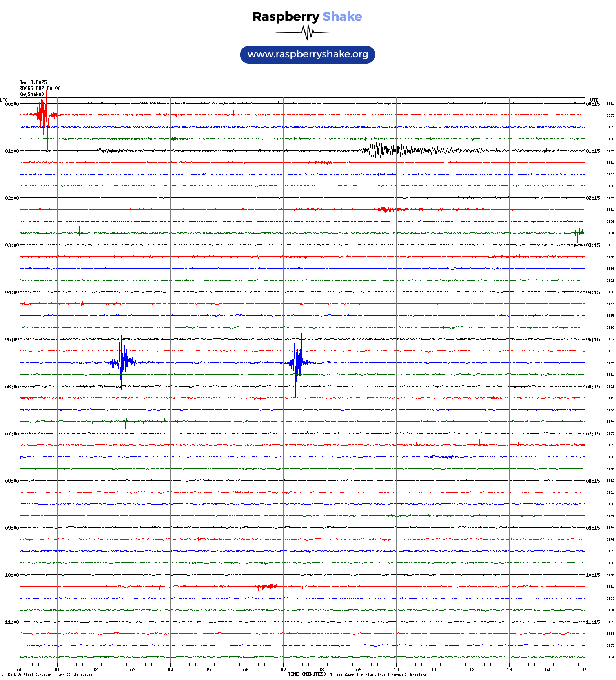Click the blue burst near minute 07
The image size is (616, 680).
point(297,362)
